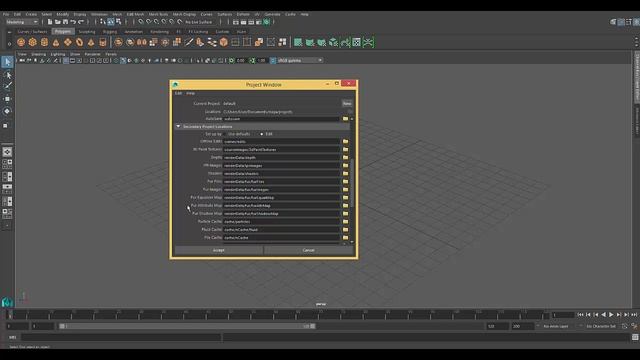Switch to the Sculpting shelf tab
Screen dimensions: 640x360
pos(87,31)
